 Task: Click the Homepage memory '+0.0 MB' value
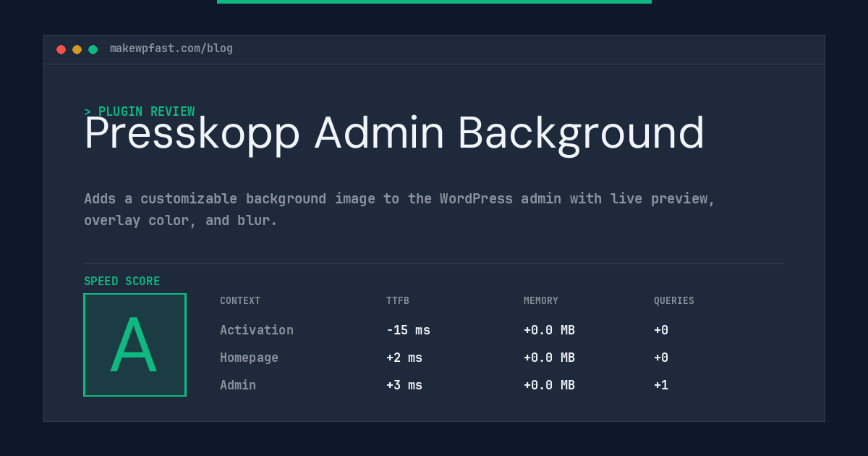click(549, 358)
